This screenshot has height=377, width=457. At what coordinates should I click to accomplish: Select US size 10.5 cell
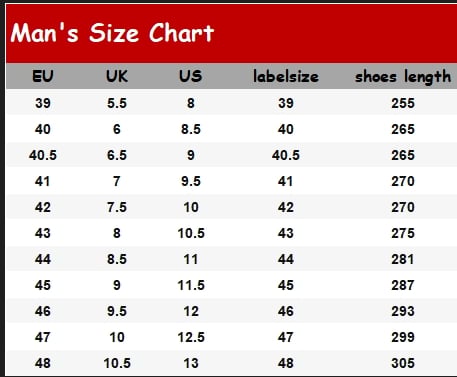191,233
